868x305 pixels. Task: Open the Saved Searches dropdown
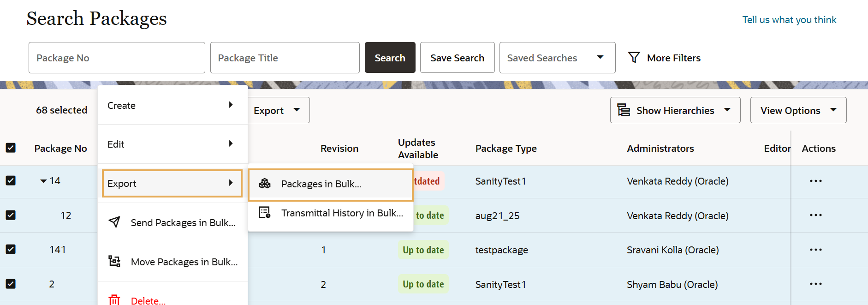[557, 58]
